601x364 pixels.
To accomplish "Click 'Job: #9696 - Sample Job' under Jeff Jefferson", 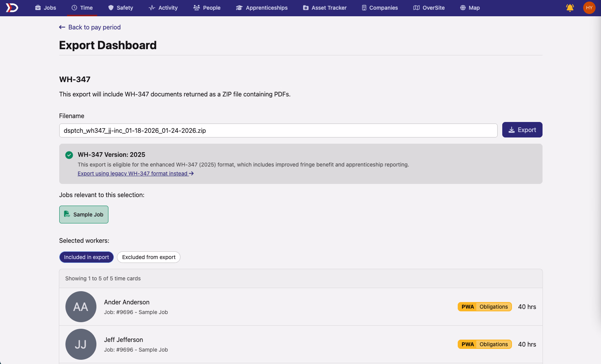I will 136,350.
